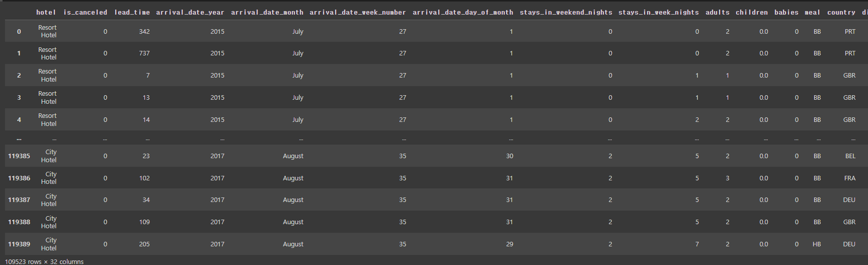Click week number 27 in row 3
Viewport: 868px width, 265px height.
coord(403,97)
